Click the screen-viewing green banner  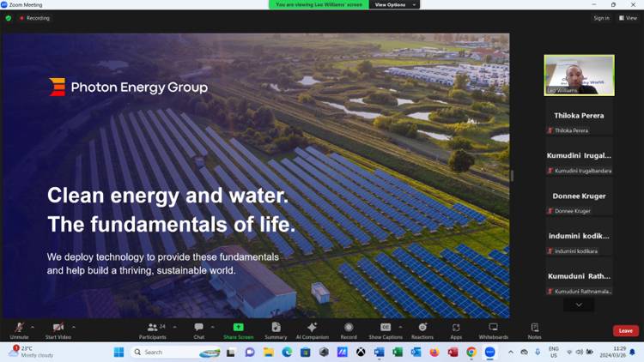click(x=319, y=4)
